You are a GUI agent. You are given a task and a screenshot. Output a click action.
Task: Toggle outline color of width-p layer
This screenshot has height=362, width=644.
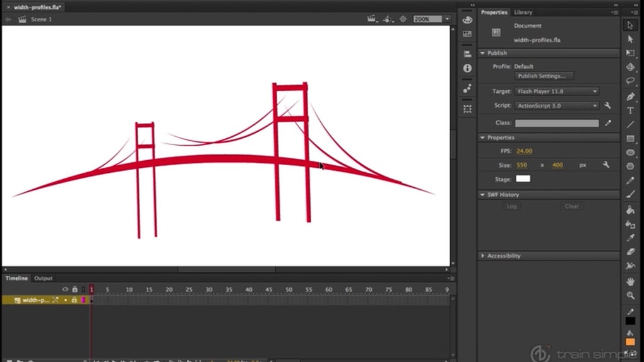(83, 300)
